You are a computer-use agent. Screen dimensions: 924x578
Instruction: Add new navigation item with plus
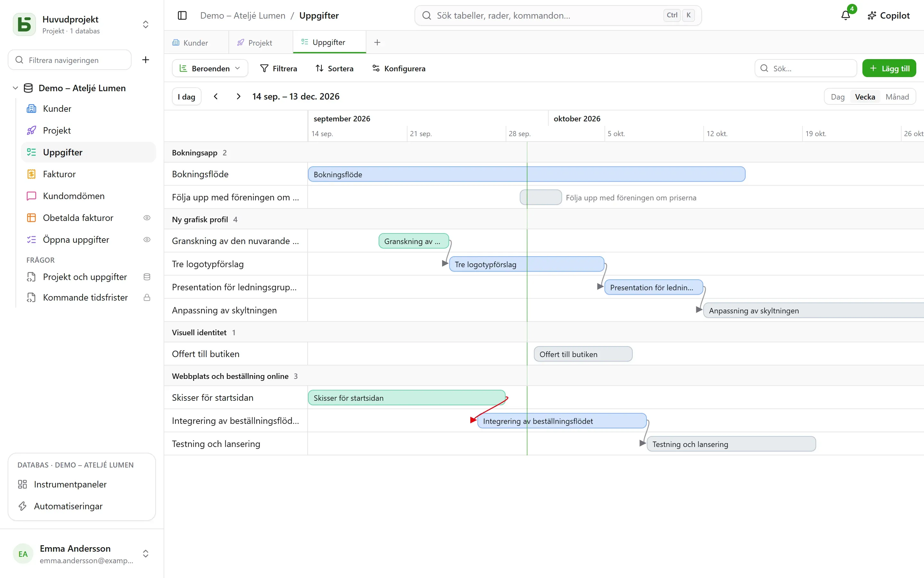145,60
